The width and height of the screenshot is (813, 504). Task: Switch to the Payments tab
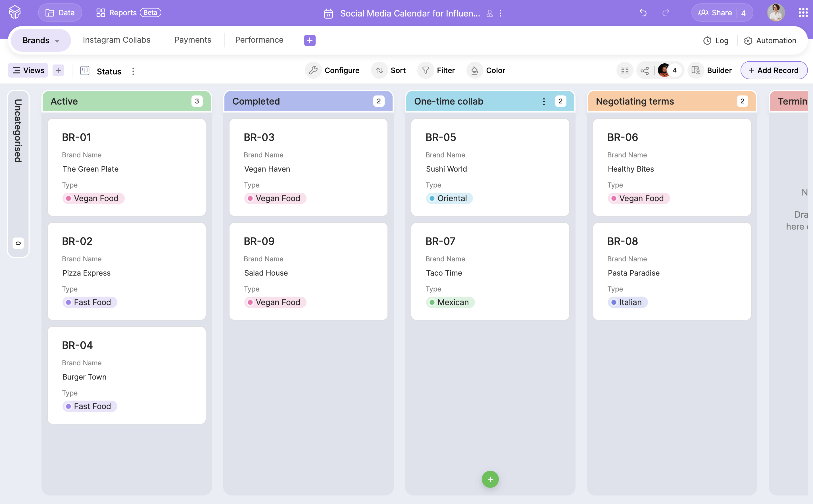coord(193,40)
